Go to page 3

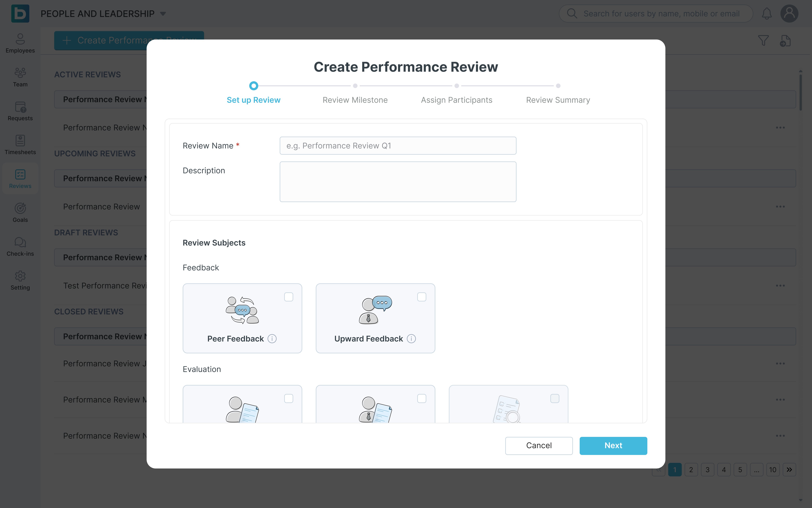tap(708, 470)
